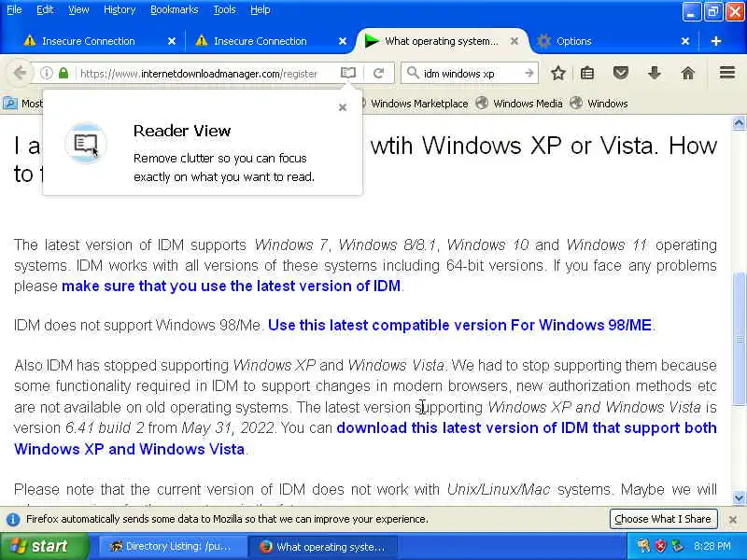The image size is (747, 560).
Task: Click the 8:28 PM clock
Action: tap(712, 546)
